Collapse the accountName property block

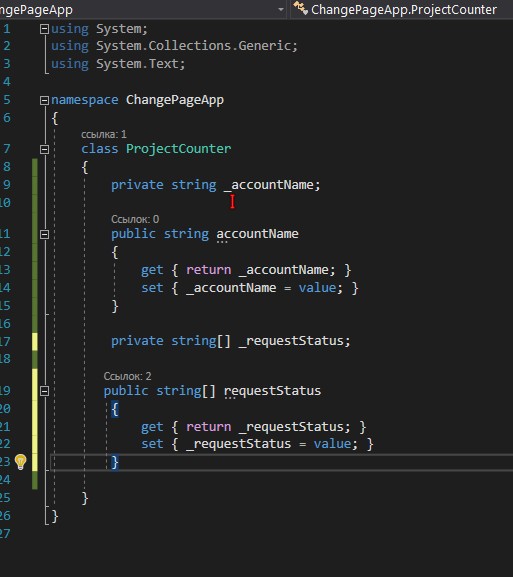coord(45,234)
